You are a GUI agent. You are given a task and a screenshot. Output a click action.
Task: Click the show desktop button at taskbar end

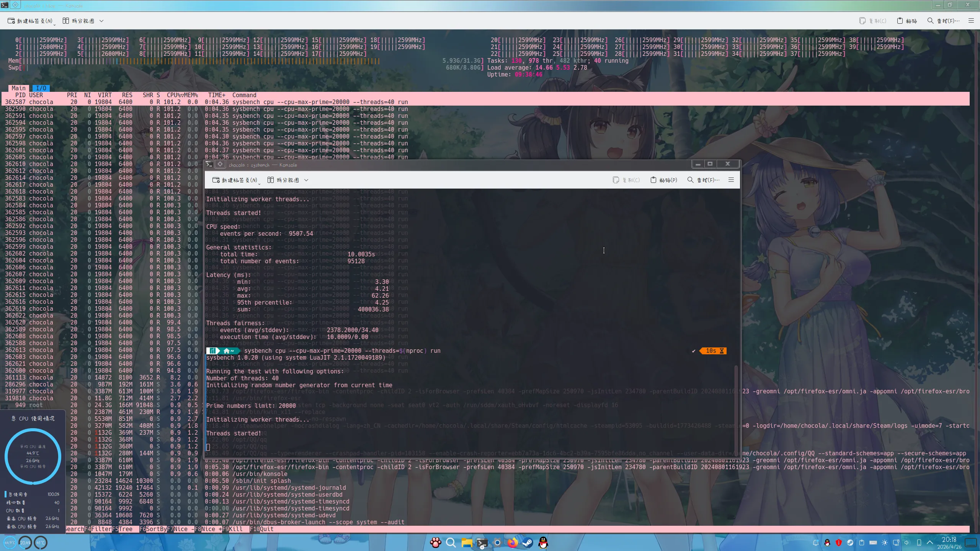tap(971, 543)
